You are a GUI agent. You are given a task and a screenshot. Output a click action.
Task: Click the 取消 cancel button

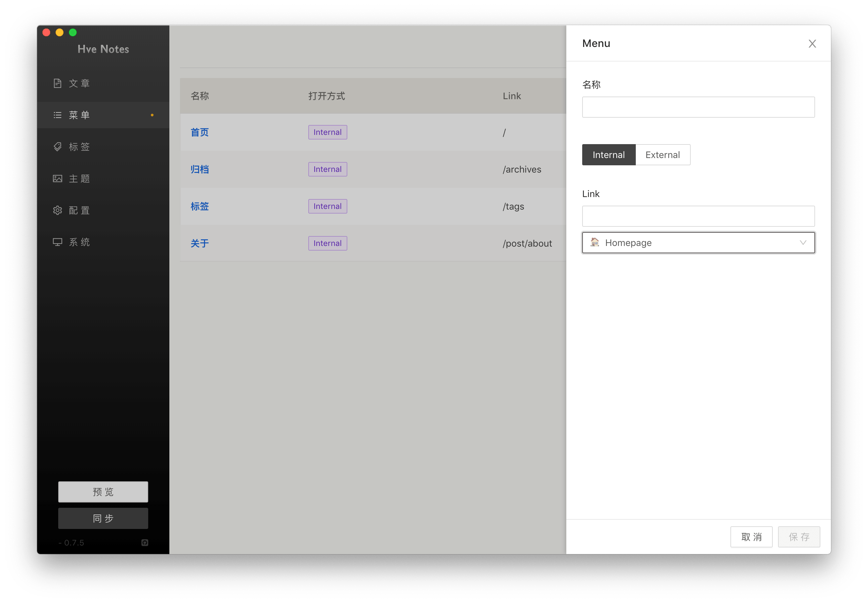(x=751, y=537)
